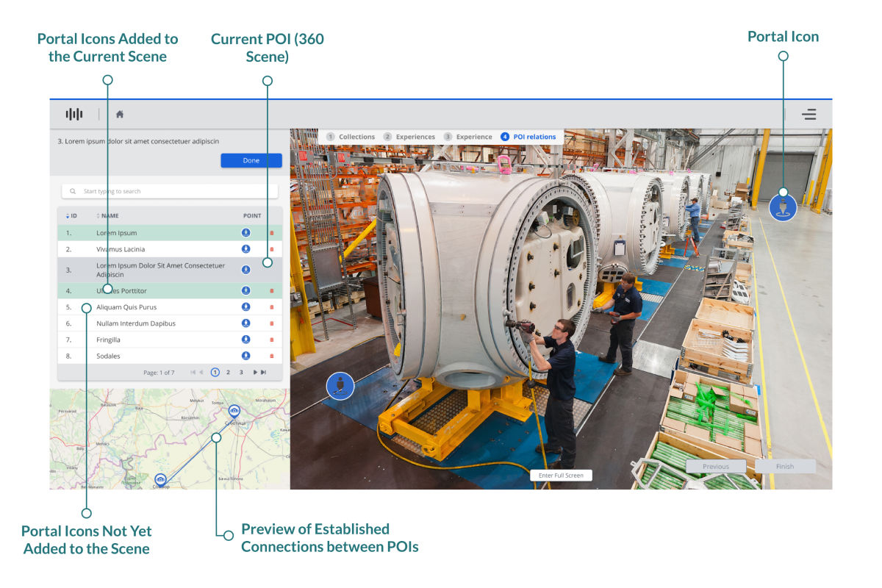Image resolution: width=882 pixels, height=588 pixels.
Task: Sort the table by ID column
Action: (72, 216)
